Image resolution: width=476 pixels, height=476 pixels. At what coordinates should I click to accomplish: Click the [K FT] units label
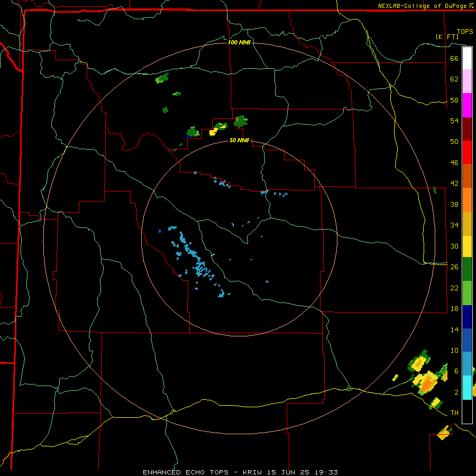coord(447,36)
